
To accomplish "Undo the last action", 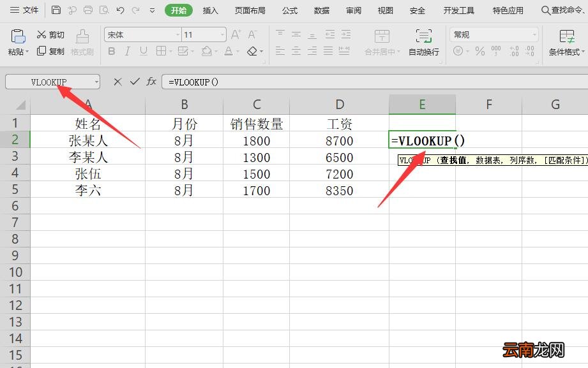I will point(120,10).
